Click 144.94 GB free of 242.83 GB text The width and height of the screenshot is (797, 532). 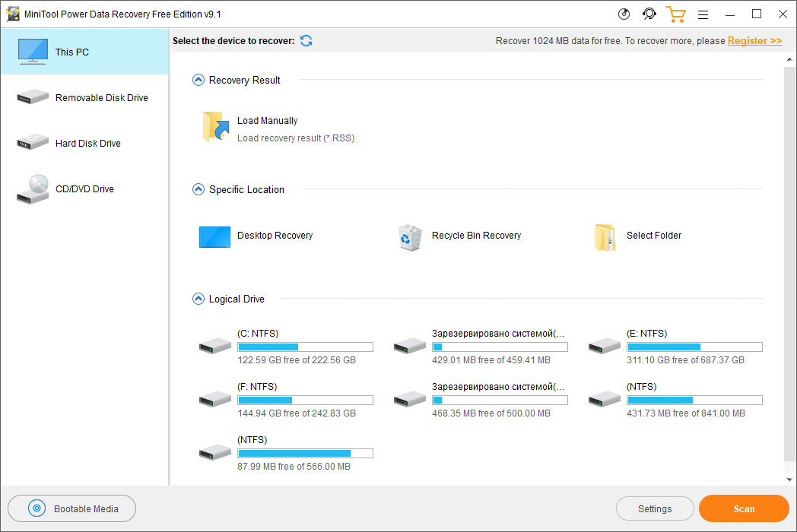(x=297, y=413)
